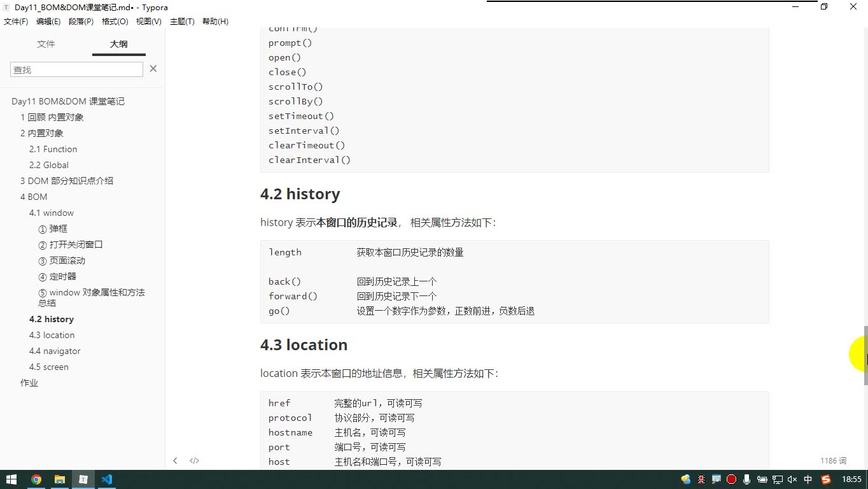Jump to Day11 BOM&DOM 课堂笔记 heading
Image resolution: width=868 pixels, height=489 pixels.
point(68,101)
